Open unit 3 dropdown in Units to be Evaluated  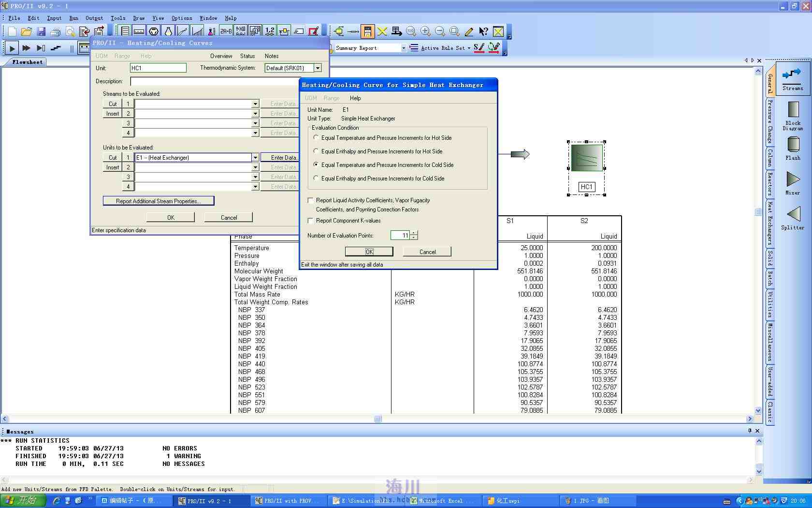click(255, 177)
